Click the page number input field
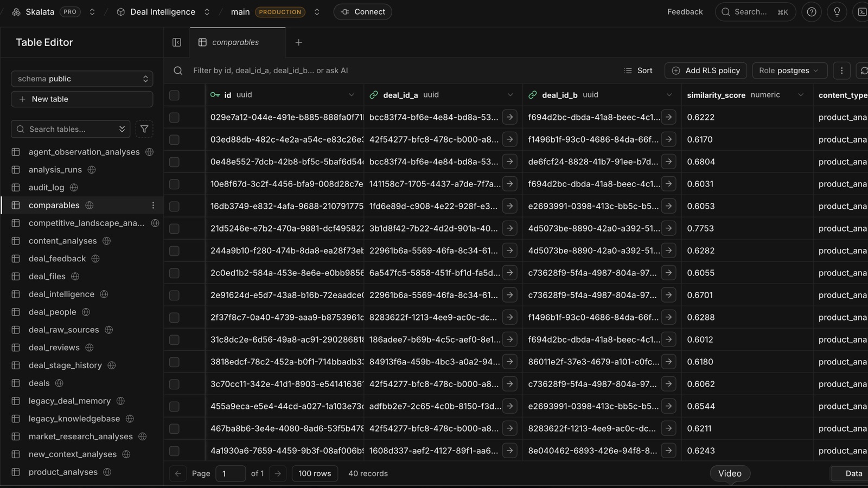 [x=231, y=473]
